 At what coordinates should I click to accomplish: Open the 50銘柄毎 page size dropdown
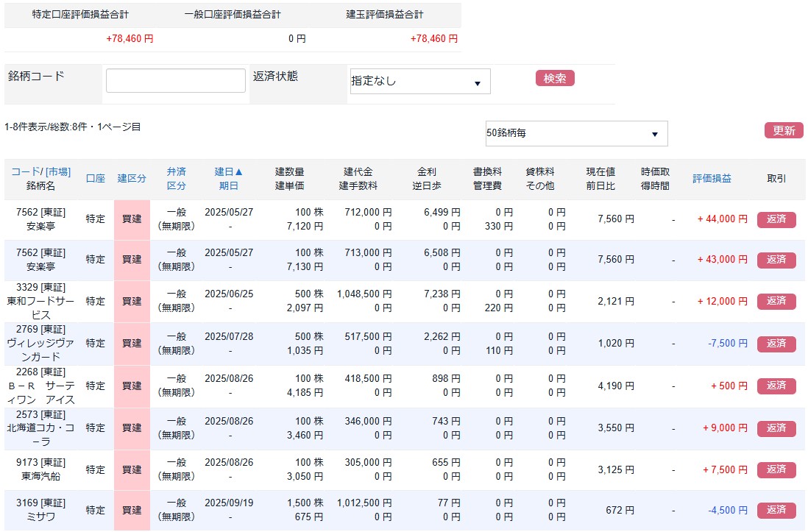point(576,134)
